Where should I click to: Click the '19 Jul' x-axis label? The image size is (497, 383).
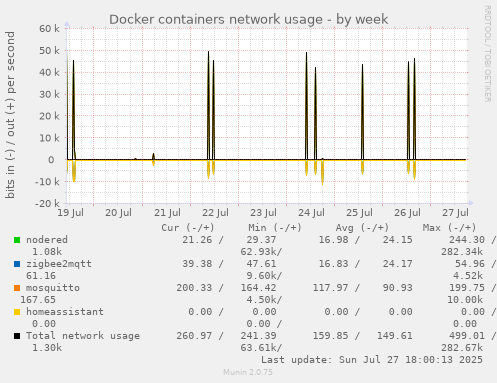(70, 213)
